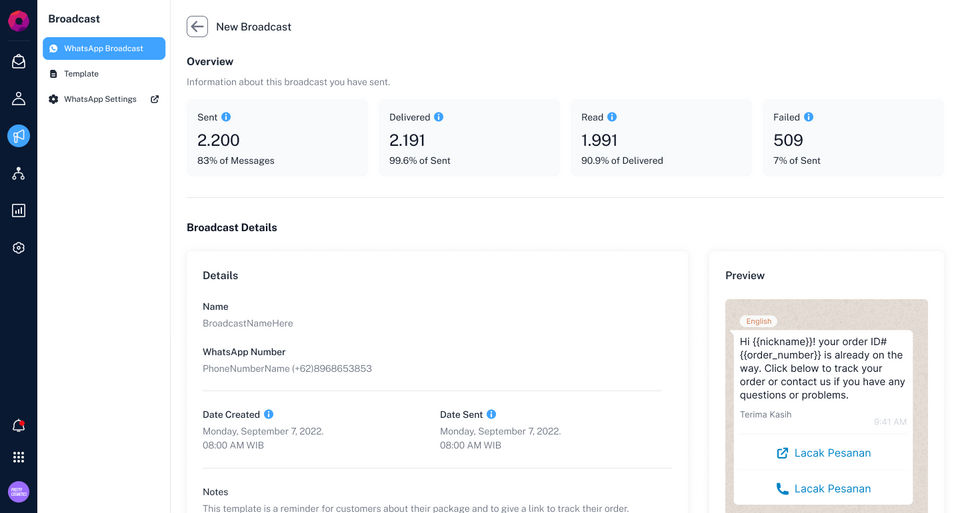Select WhatsApp Broadcast menu item
960x513 pixels.
tap(103, 48)
